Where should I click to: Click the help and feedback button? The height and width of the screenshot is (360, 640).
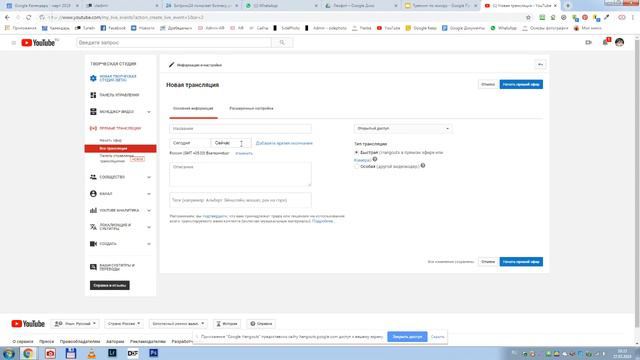click(x=110, y=285)
